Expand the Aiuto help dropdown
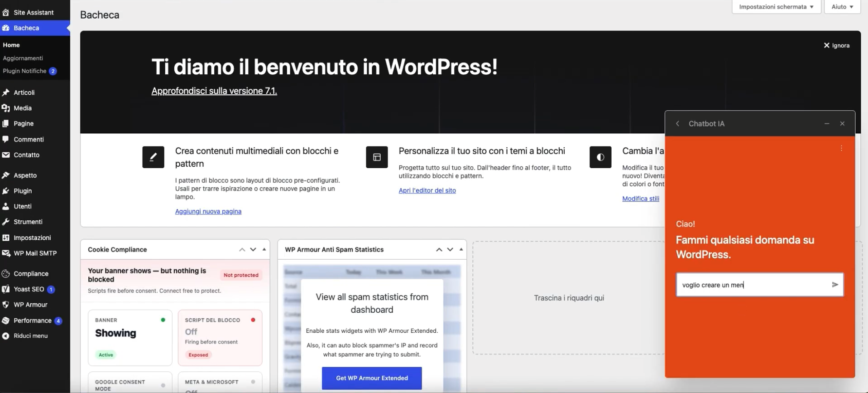Image resolution: width=868 pixels, height=393 pixels. [842, 7]
